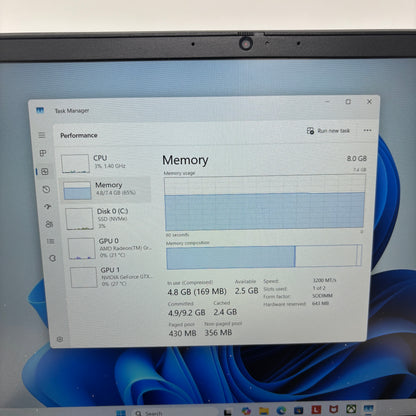This screenshot has width=416, height=416.
Task: Click the Non-paged pool 356 MB value
Action: pos(218,332)
